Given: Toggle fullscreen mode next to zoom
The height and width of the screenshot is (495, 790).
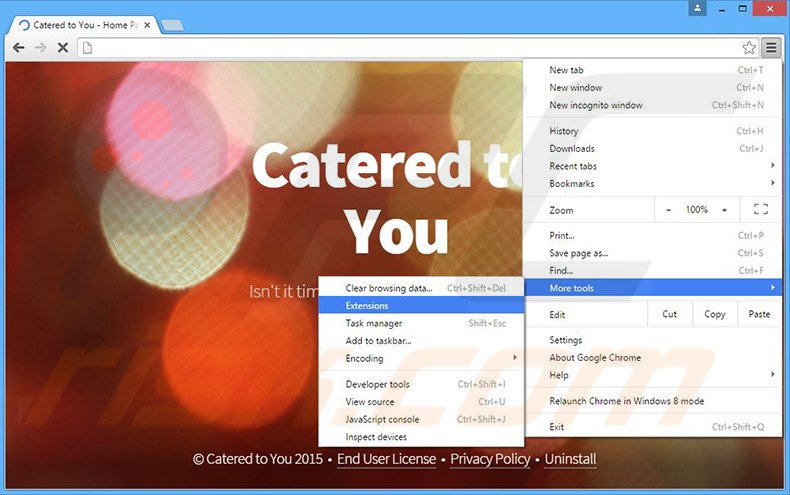Looking at the screenshot, I should tap(761, 209).
